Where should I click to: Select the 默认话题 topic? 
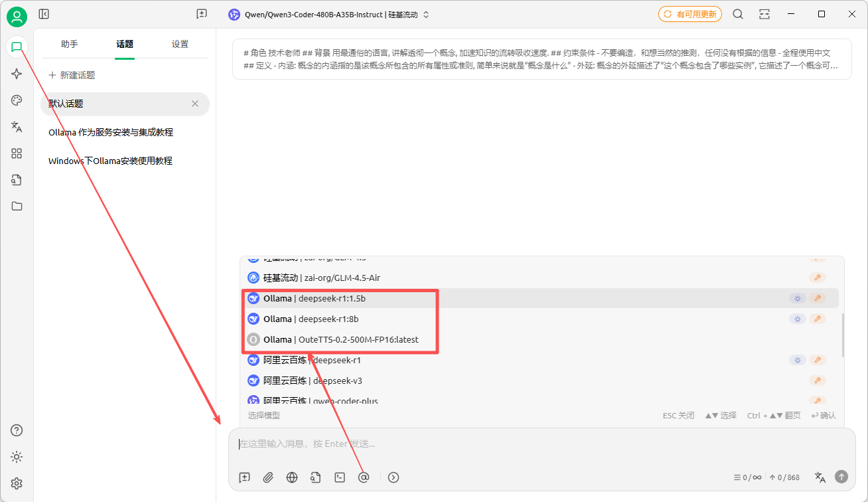coord(125,104)
